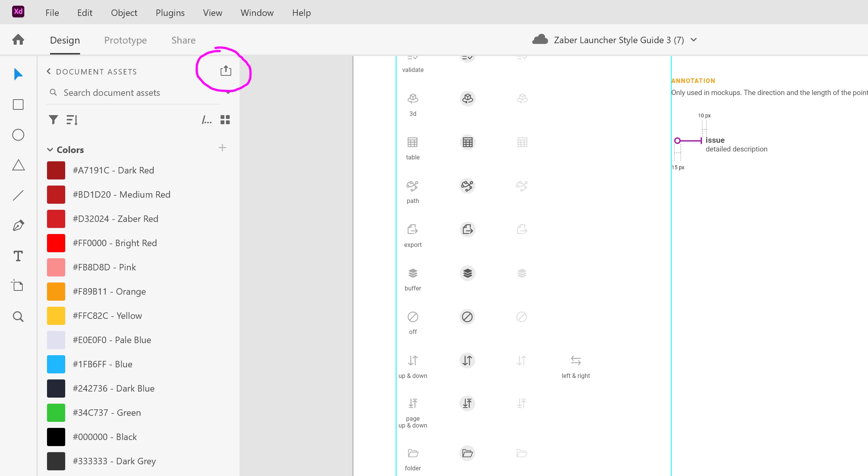Select the Polygon triangle tool
This screenshot has width=868, height=476.
coord(18,165)
